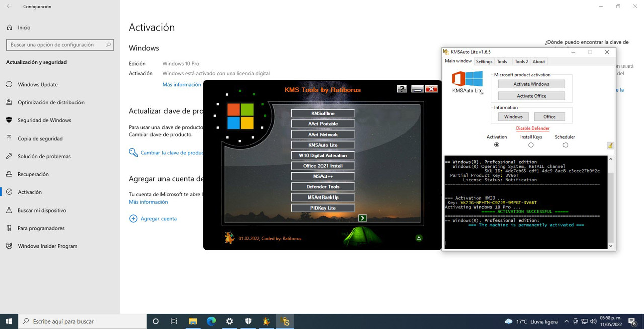Click Windows Security shield on taskbar

248,321
